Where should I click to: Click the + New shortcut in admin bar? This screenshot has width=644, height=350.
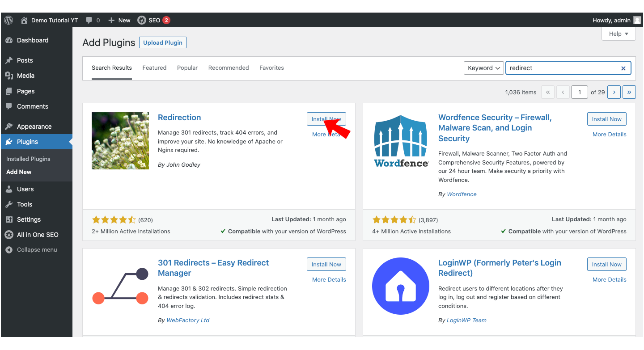click(119, 20)
